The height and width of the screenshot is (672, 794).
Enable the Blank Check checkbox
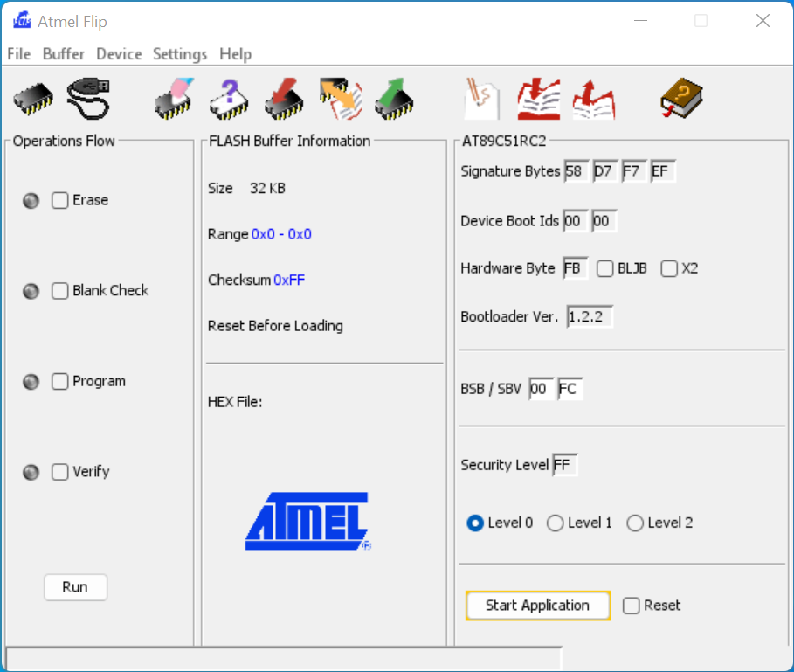[59, 291]
